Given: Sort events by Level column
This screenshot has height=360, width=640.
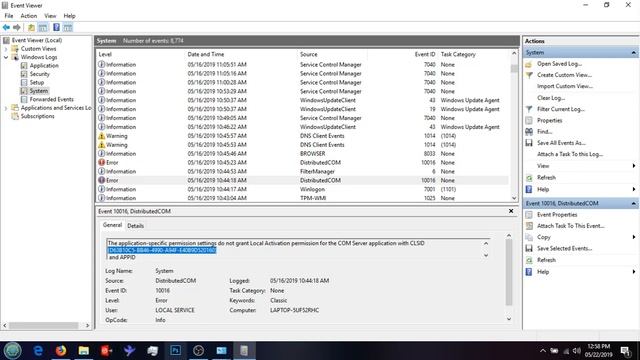Looking at the screenshot, I should 105,54.
